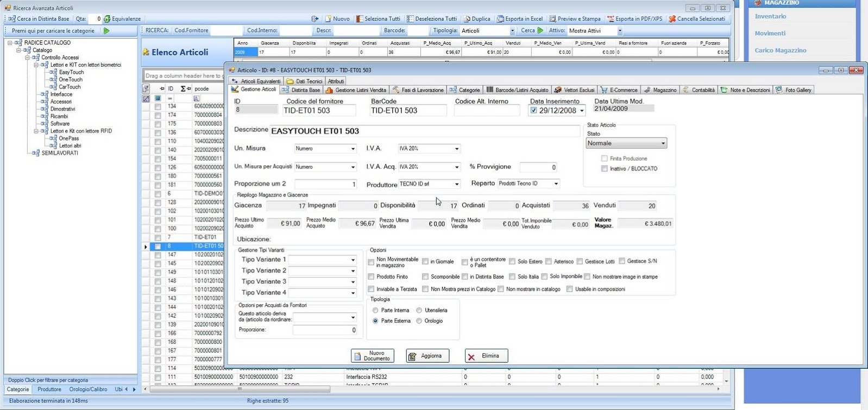Select SEMILAVORATI in the catalog tree
868x410 pixels.
pyautogui.click(x=60, y=153)
